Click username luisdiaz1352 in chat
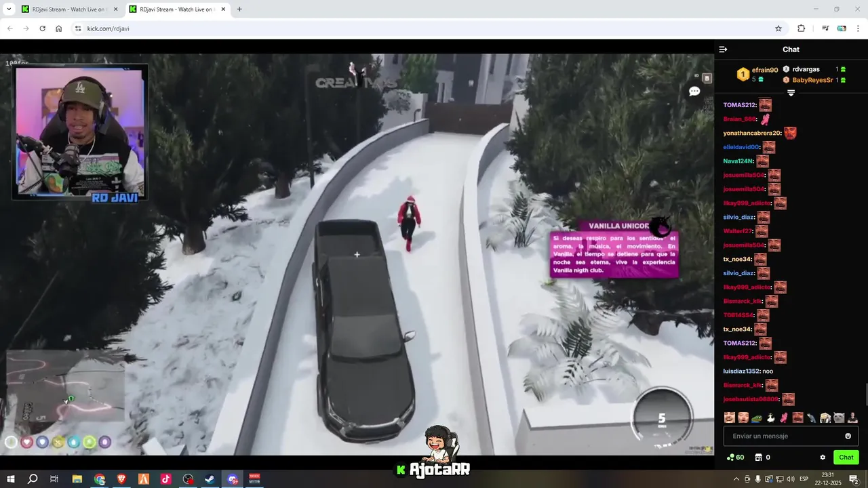Screen dimensions: 868x488 741,371
